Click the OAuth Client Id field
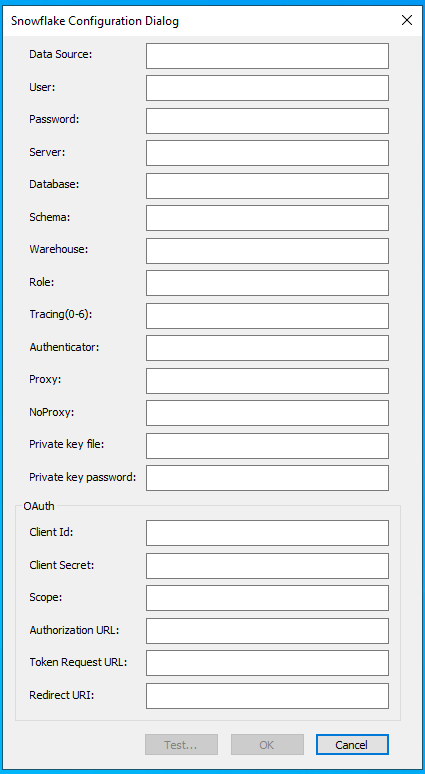 point(267,533)
